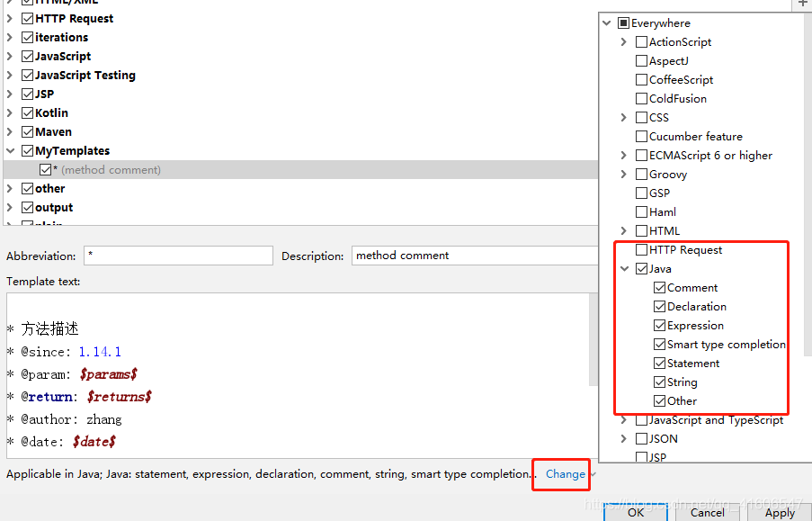
Task: Toggle the other template group checkbox
Action: [28, 189]
